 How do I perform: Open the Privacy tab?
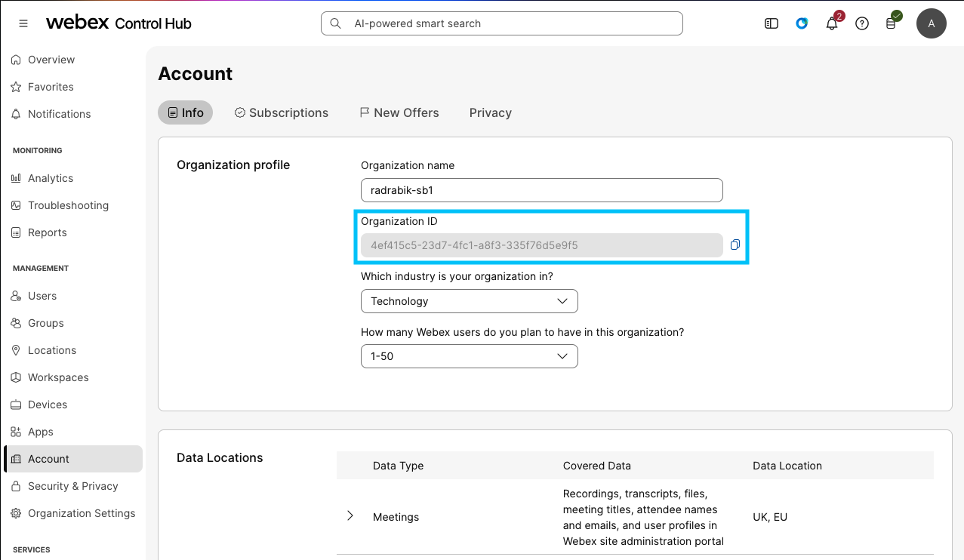click(x=491, y=112)
